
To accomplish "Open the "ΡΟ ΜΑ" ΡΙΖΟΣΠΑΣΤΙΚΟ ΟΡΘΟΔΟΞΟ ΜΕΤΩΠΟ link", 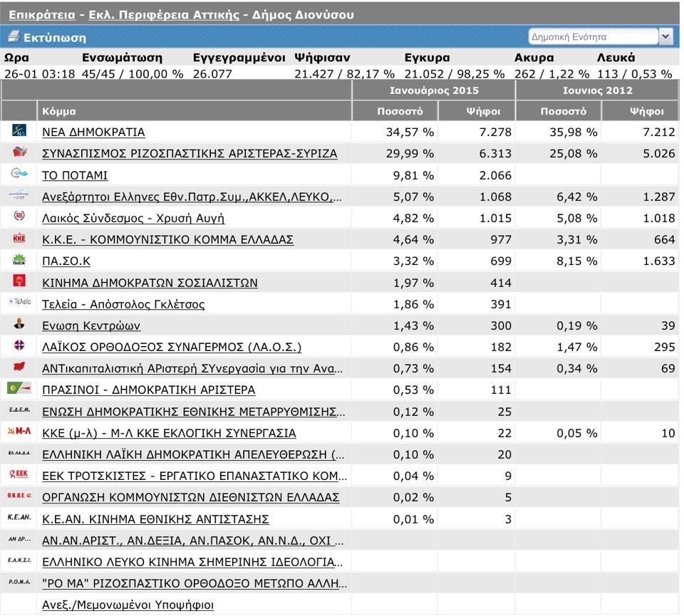I will pos(195,583).
